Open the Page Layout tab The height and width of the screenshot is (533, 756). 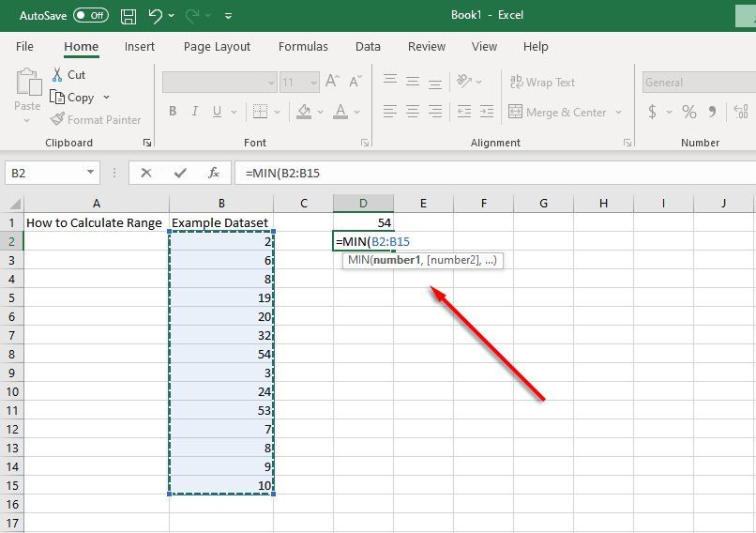coord(217,47)
